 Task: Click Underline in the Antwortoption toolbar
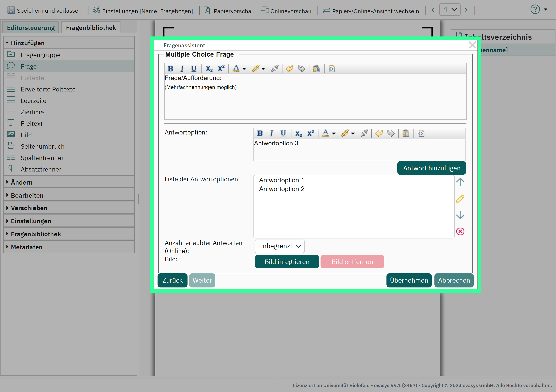point(283,133)
